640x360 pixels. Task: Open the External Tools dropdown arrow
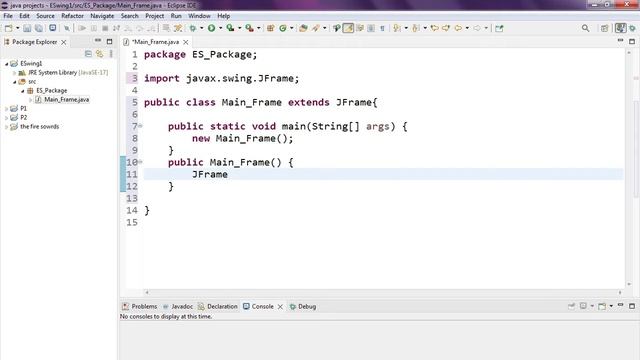[x=258, y=28]
